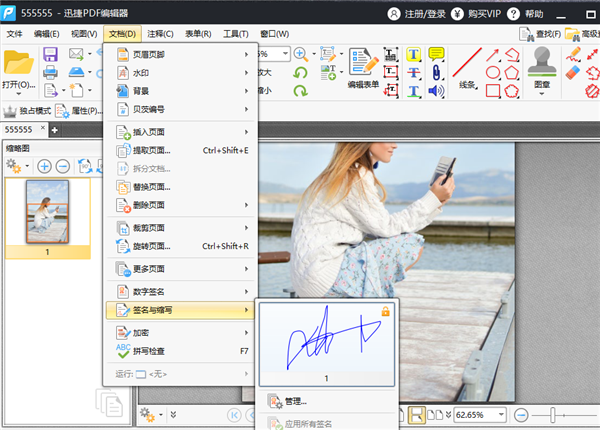Screen dimensions: 600x430
Task: Toggle 独占模式 exclusive mode
Action: (x=29, y=110)
